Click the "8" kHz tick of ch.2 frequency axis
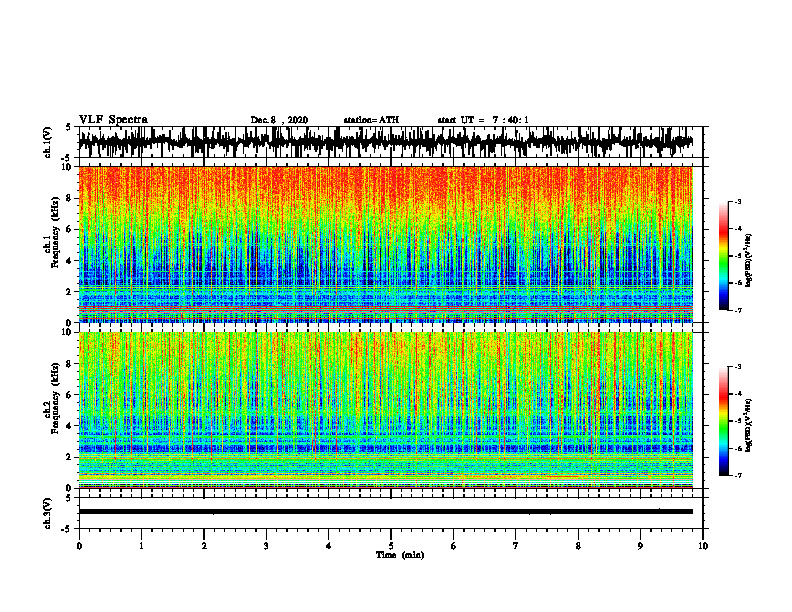Image resolution: width=792 pixels, height=612 pixels. point(70,364)
